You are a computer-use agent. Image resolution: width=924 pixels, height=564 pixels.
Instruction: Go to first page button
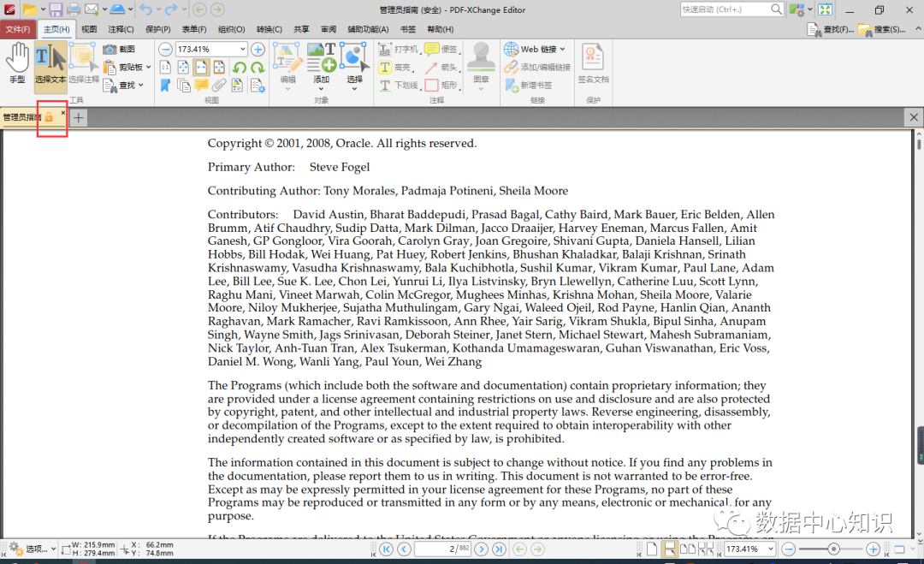tap(386, 549)
